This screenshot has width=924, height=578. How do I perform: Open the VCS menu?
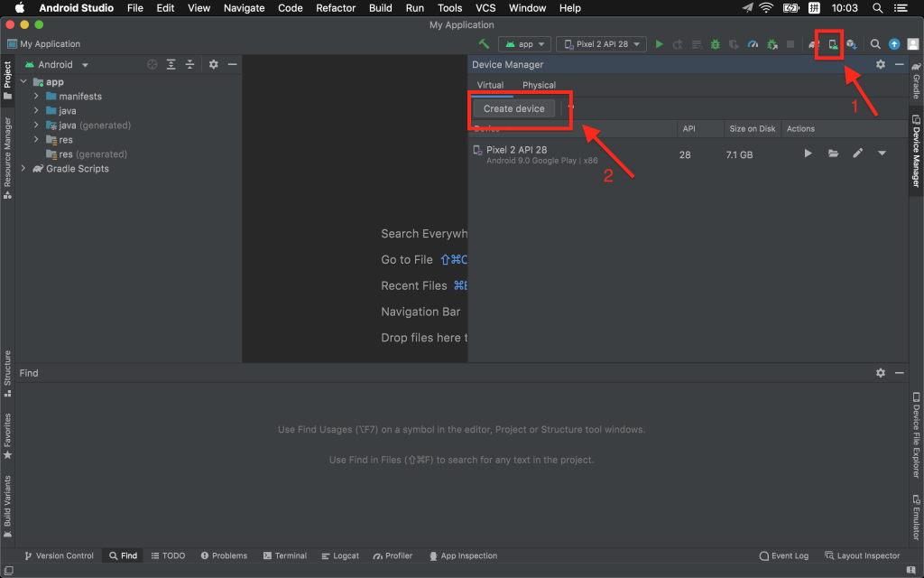tap(485, 8)
